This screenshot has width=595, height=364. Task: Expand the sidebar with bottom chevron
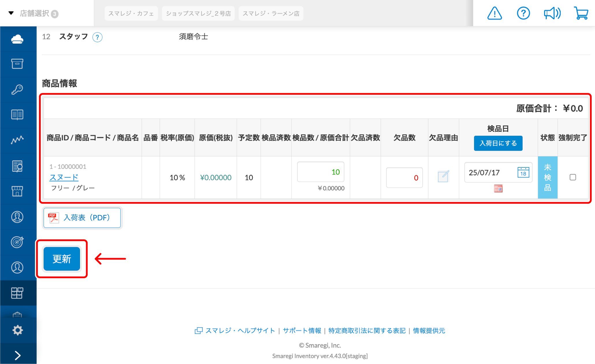pyautogui.click(x=18, y=355)
